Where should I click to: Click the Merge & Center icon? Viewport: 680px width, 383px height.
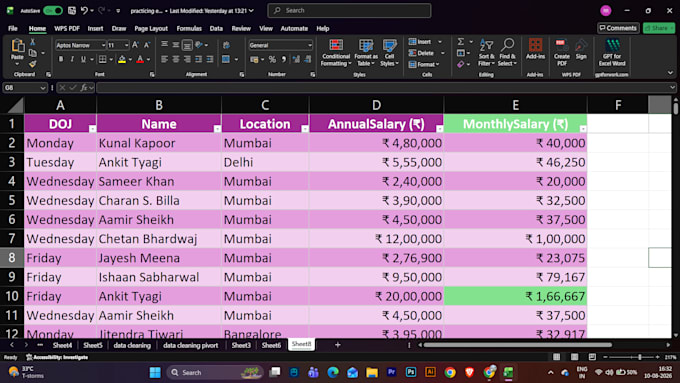[x=226, y=59]
